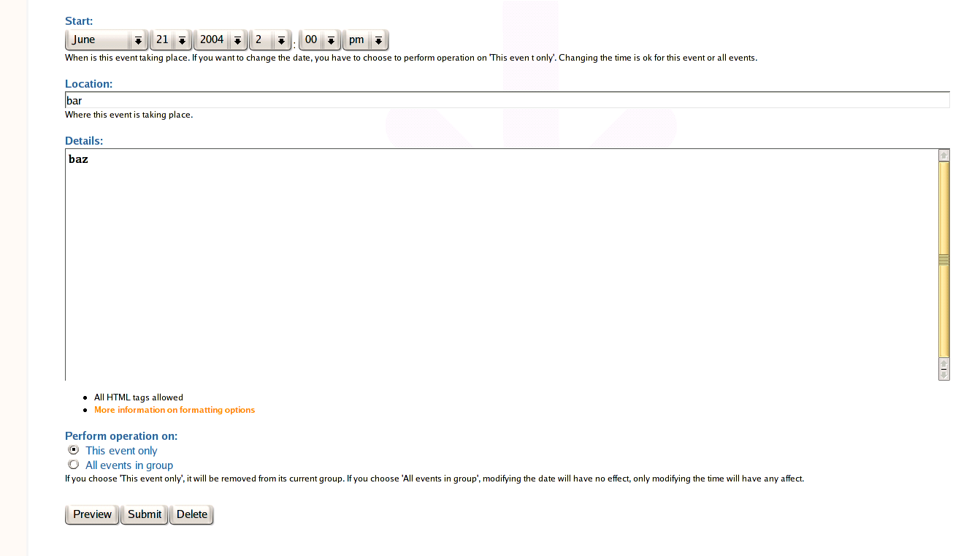Click the arrow icon on the 2004 selector
Viewport: 980px width, 556px height.
click(x=237, y=41)
